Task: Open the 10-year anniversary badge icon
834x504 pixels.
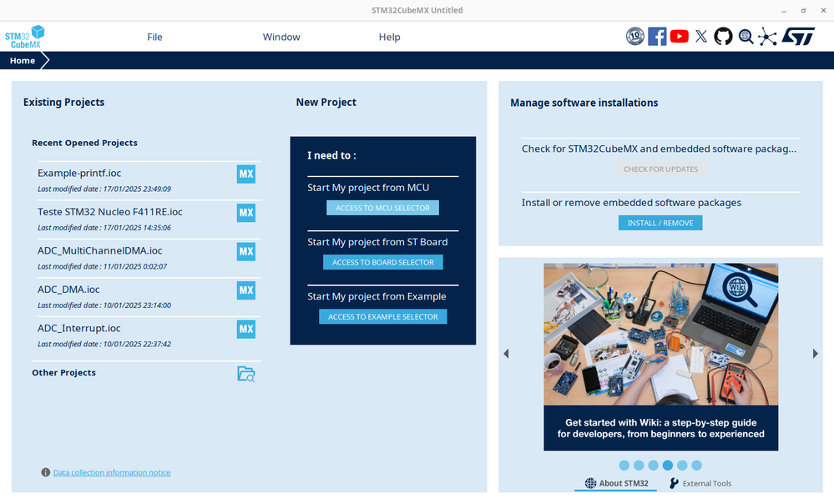Action: coord(634,36)
